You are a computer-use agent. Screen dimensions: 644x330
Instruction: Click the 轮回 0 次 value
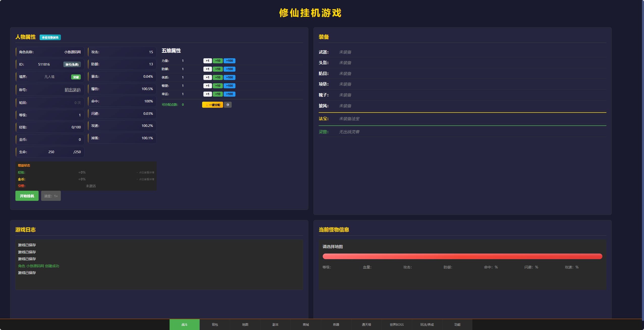point(78,103)
